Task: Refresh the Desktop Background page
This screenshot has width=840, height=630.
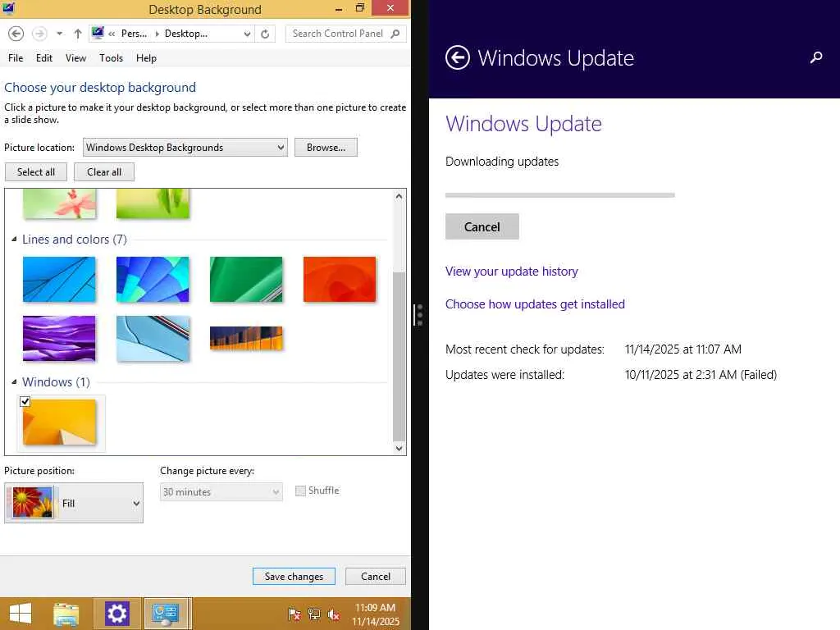Action: click(x=265, y=34)
